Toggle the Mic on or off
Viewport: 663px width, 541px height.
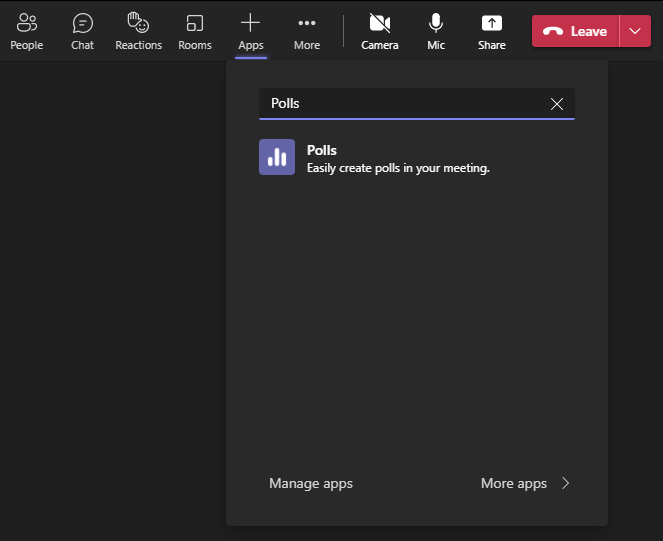[436, 31]
